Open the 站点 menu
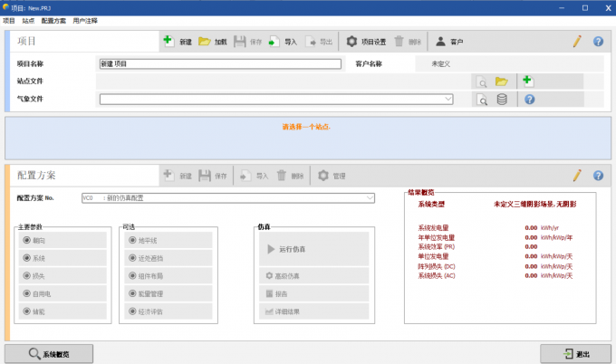The image size is (616, 364). 28,21
